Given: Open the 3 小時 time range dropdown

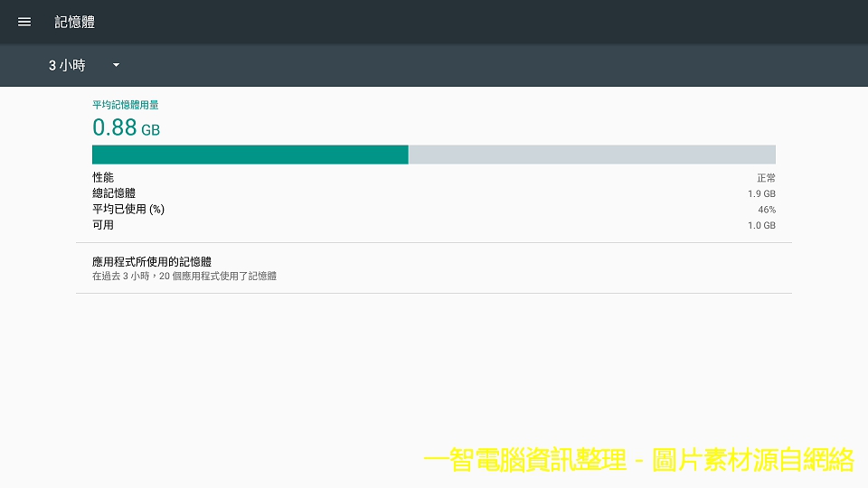Looking at the screenshot, I should tap(84, 65).
